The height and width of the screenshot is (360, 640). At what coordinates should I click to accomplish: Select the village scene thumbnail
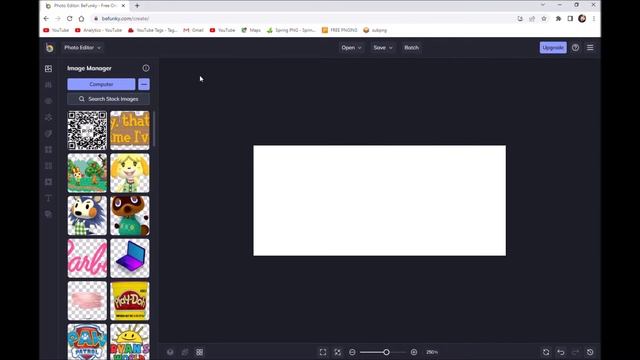tap(87, 173)
